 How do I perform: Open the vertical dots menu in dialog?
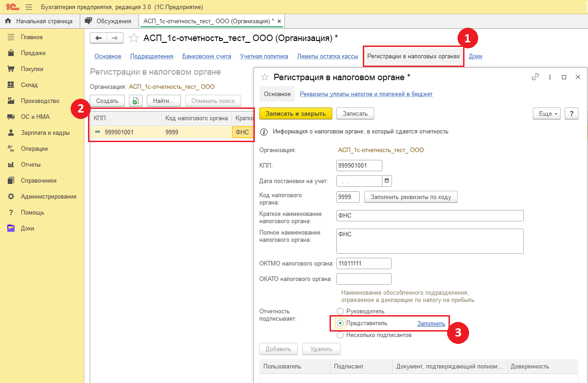click(550, 77)
